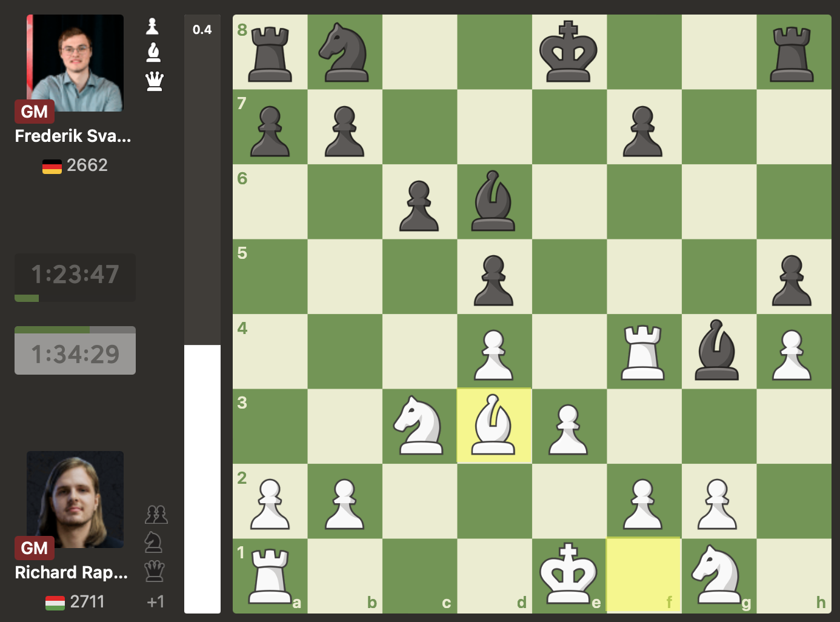
Task: Select the black king on e8
Action: point(569,52)
